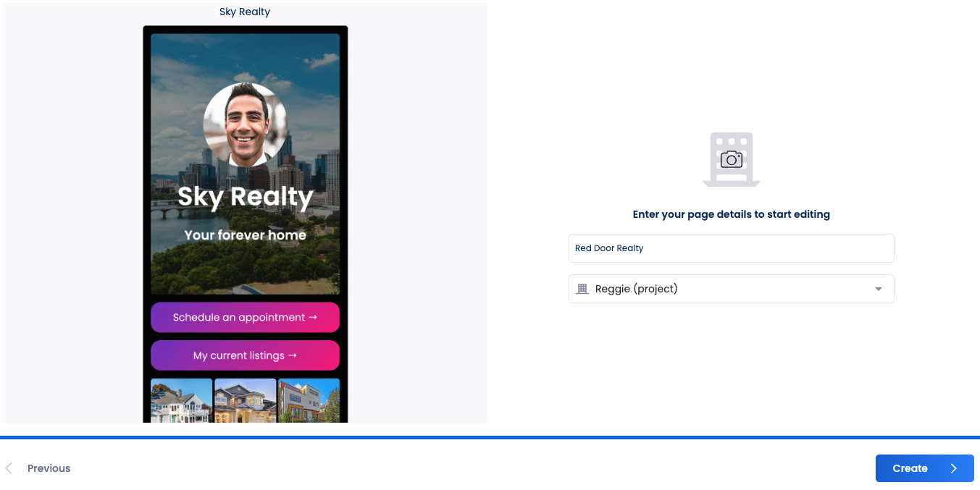Click the left chevron beside Previous
The width and height of the screenshot is (980, 490).
pyautogui.click(x=7, y=468)
